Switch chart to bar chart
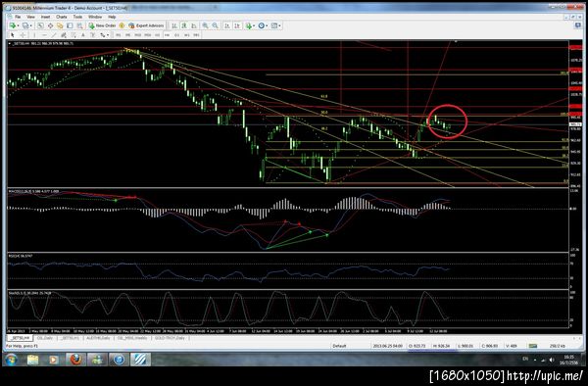Screen dimensions: 588x386 tap(174, 25)
